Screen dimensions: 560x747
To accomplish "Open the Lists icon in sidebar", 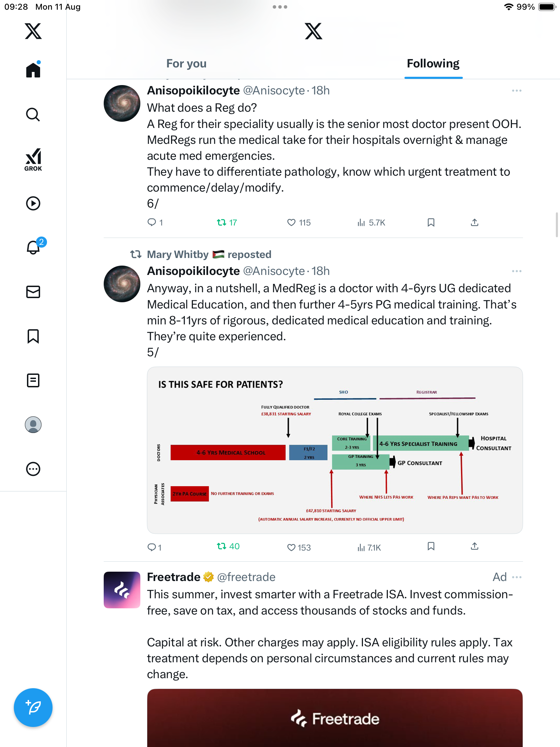I will click(33, 380).
